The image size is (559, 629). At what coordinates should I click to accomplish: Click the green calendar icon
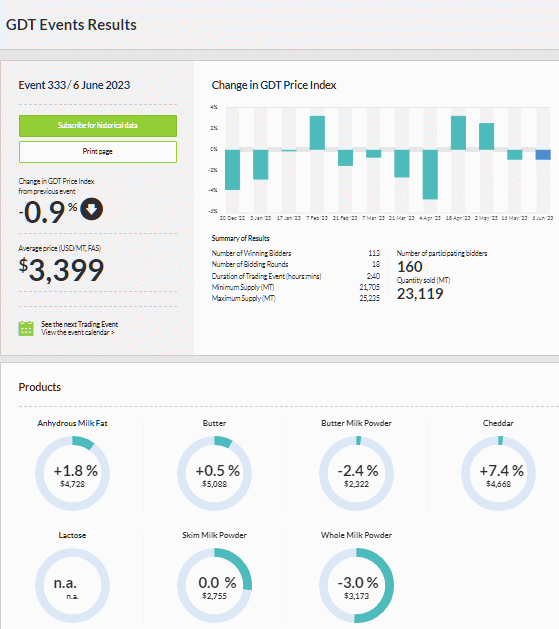point(26,328)
